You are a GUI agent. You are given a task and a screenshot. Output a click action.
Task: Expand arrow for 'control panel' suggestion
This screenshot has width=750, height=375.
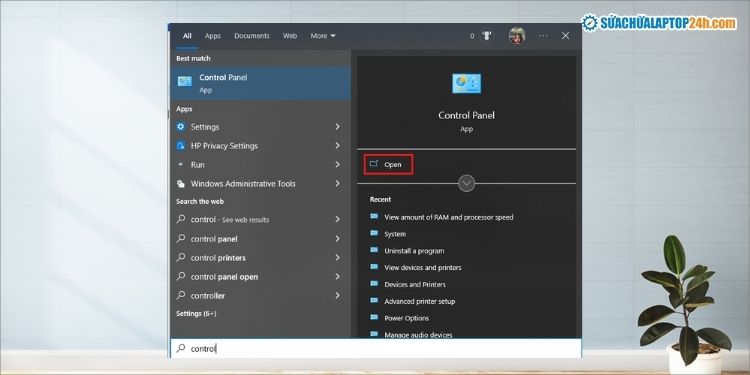point(338,238)
